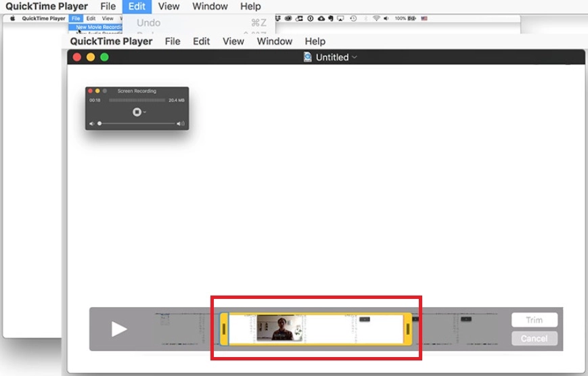Open the View menu in inner menu bar
This screenshot has height=376, width=588.
coord(233,41)
